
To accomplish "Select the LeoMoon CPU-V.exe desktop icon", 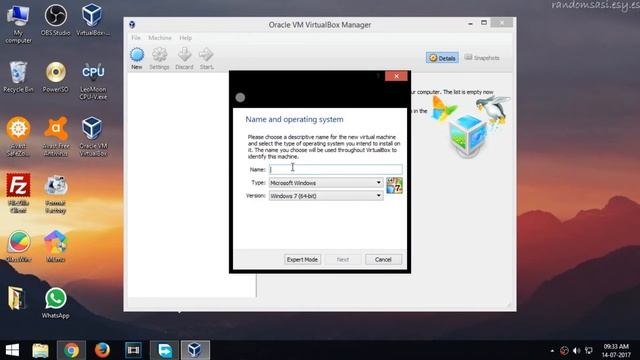I will pyautogui.click(x=93, y=81).
